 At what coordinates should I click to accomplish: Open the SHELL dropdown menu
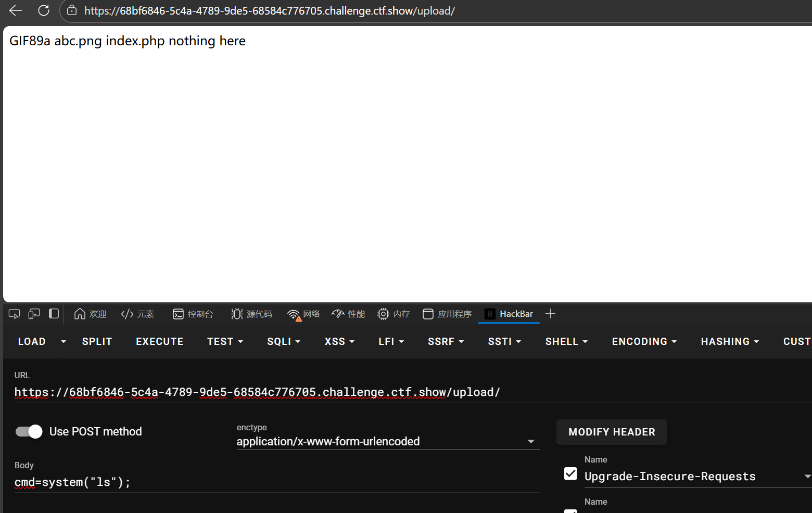tap(566, 341)
